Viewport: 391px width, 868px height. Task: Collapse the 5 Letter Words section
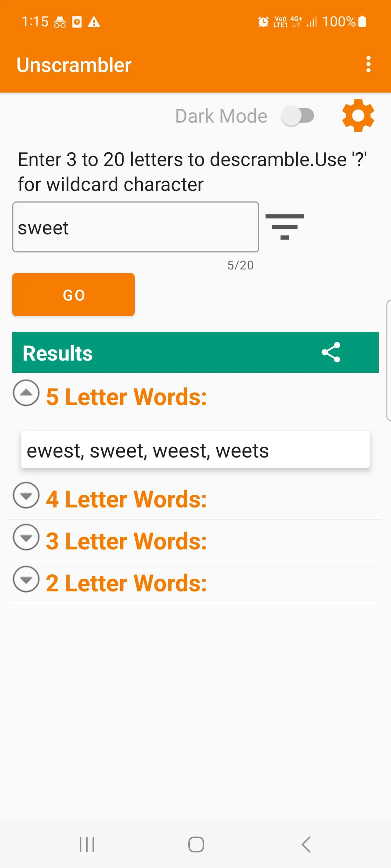[x=26, y=393]
